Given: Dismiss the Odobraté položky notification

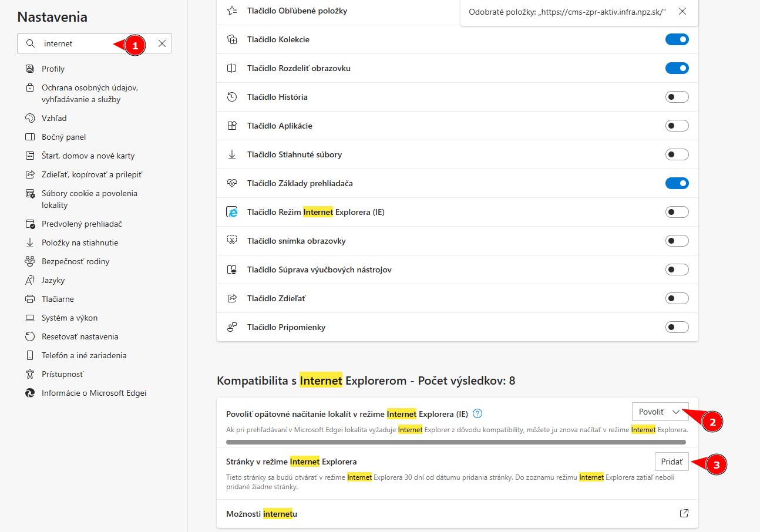Looking at the screenshot, I should 682,11.
